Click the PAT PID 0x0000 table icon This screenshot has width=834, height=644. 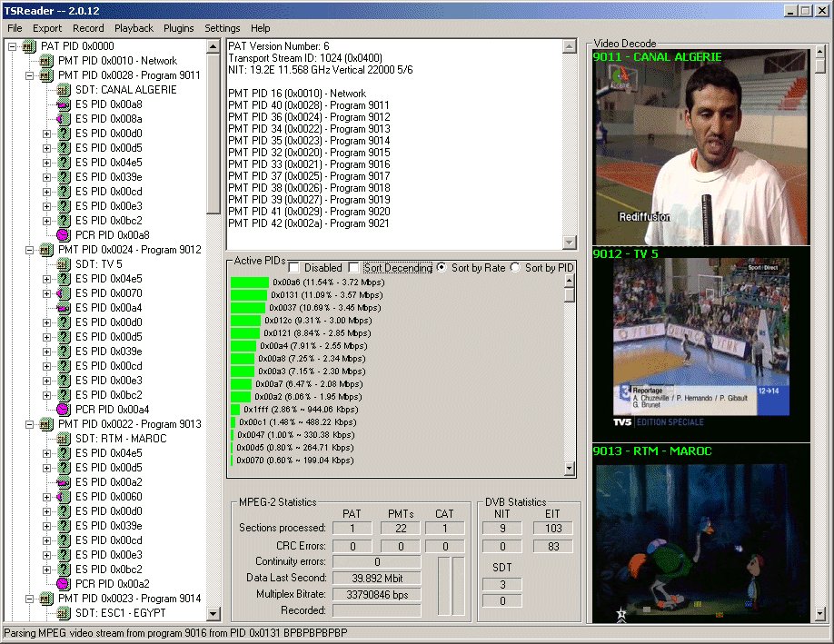tap(29, 46)
